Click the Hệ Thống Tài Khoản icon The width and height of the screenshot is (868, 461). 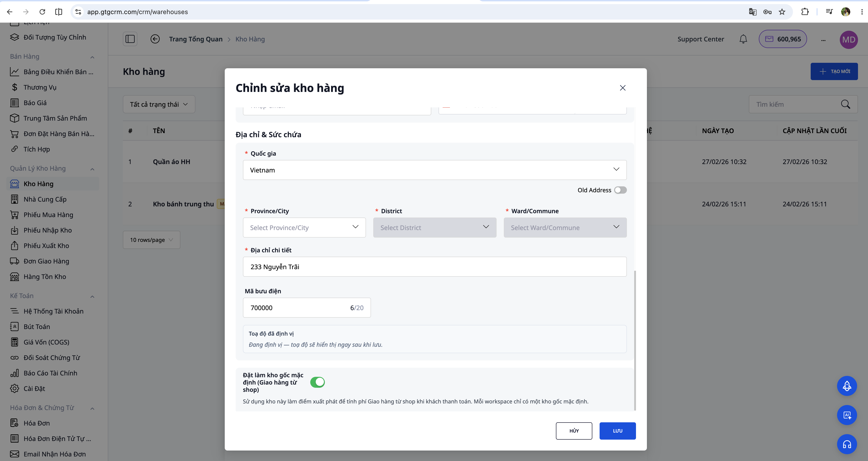click(15, 311)
